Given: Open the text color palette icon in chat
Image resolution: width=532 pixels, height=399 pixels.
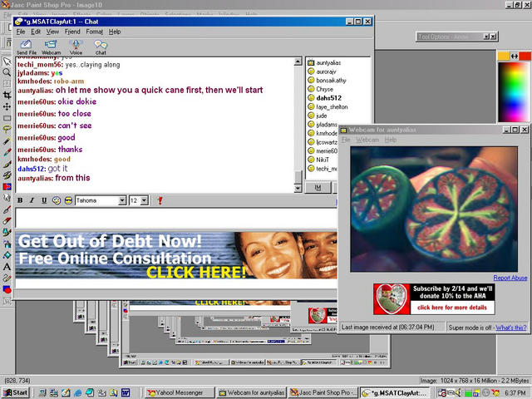Looking at the screenshot, I should point(57,200).
